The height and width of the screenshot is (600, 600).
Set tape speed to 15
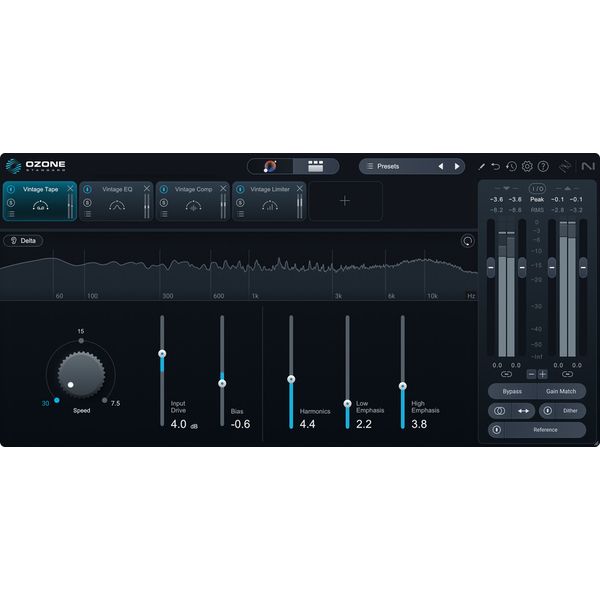(x=81, y=340)
